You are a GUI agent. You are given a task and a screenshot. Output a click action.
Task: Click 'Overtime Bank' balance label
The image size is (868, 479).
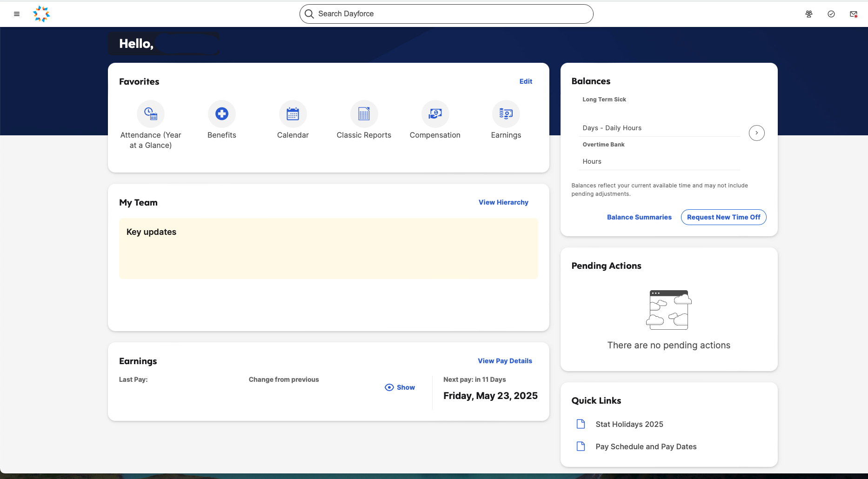coord(603,145)
